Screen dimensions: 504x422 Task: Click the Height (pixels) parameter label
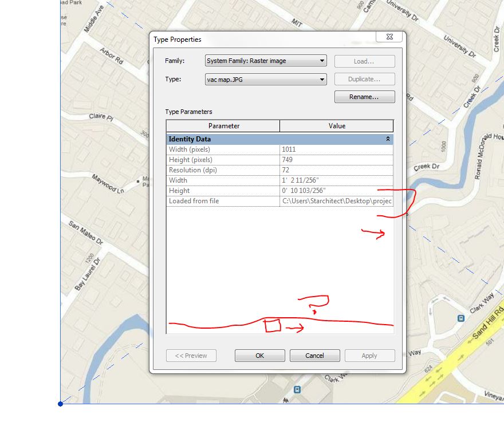click(x=191, y=160)
